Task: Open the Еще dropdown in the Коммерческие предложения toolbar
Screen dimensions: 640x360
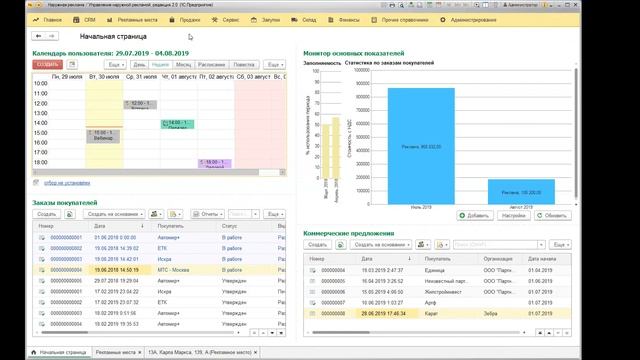Action: coord(560,245)
